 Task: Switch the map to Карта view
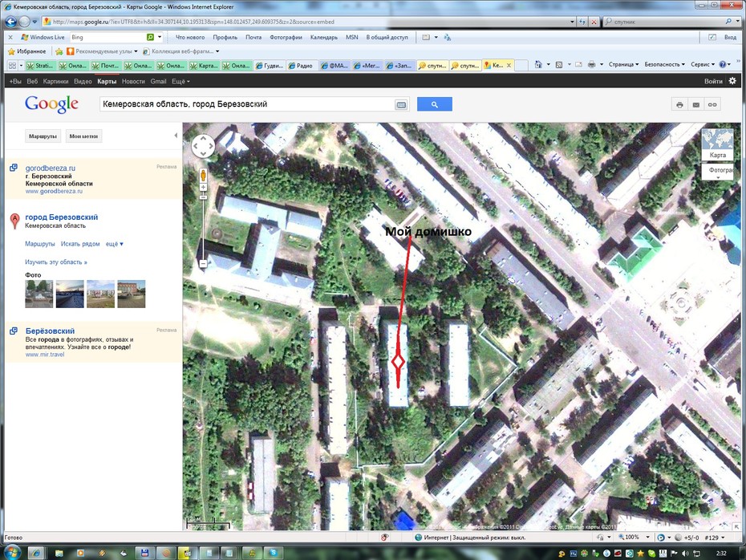pyautogui.click(x=717, y=144)
